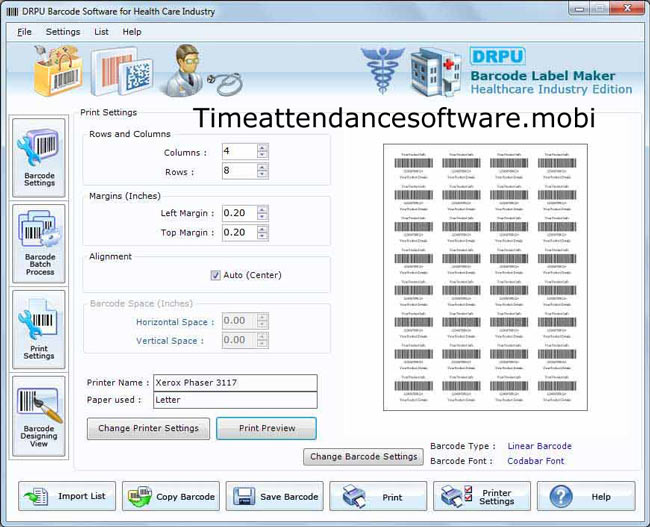This screenshot has width=650, height=527.
Task: Click the Columns input field
Action: pyautogui.click(x=240, y=151)
